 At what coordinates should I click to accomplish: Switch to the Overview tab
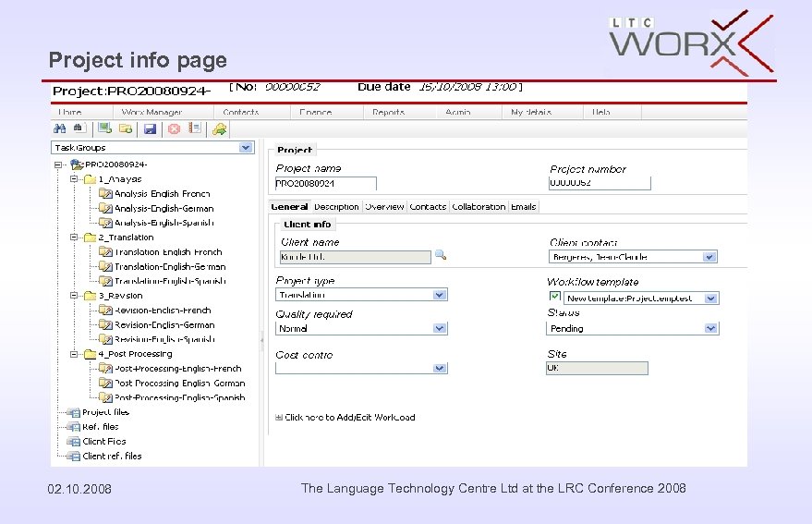(x=385, y=207)
